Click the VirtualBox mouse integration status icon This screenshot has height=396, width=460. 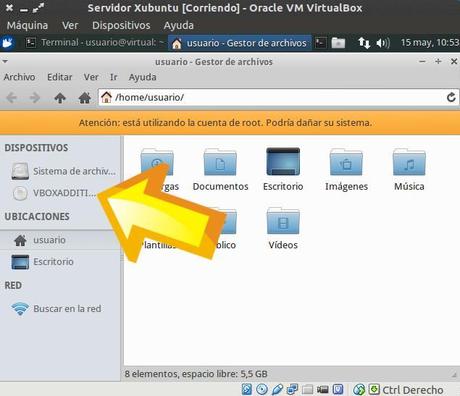[x=359, y=389]
